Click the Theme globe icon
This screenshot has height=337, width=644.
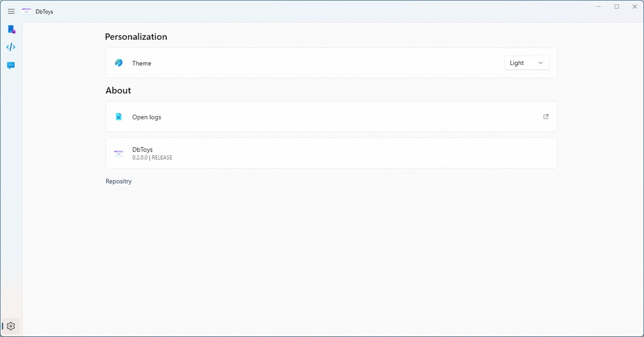tap(119, 63)
